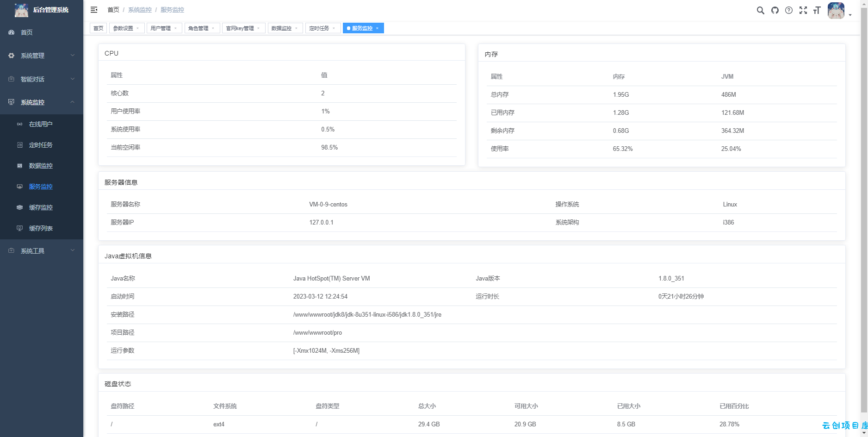Click the list icon beside 缓存列表
This screenshot has width=868, height=437.
tap(19, 228)
